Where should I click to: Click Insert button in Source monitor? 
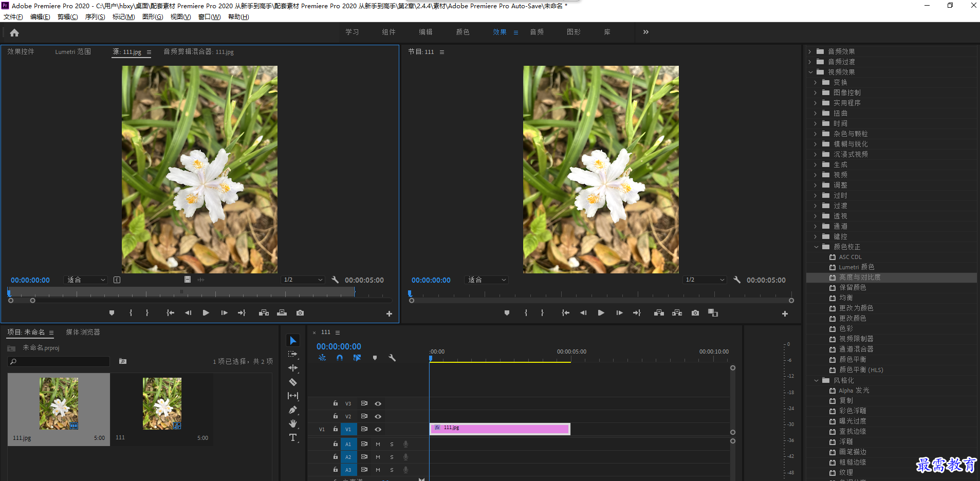tap(264, 312)
